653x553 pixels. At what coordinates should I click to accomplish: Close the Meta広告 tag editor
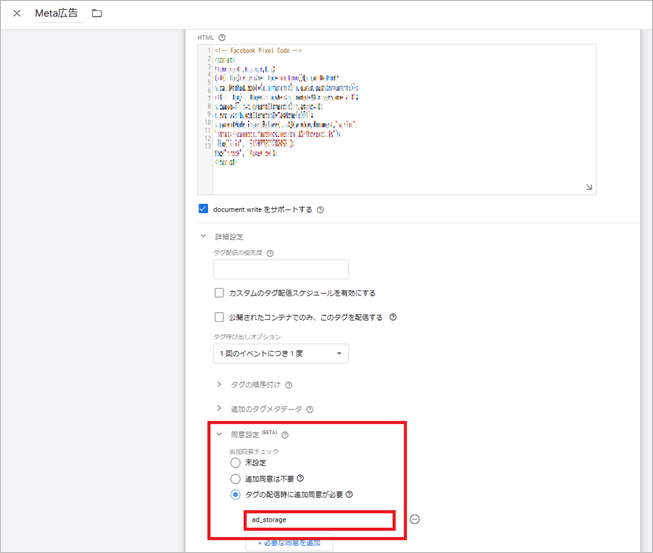coord(17,14)
